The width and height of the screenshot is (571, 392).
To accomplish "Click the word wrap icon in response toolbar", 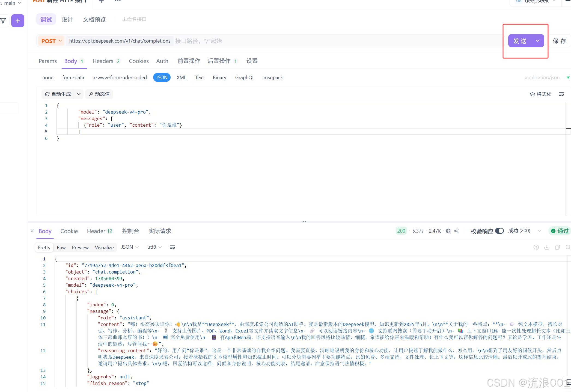I will click(x=172, y=247).
